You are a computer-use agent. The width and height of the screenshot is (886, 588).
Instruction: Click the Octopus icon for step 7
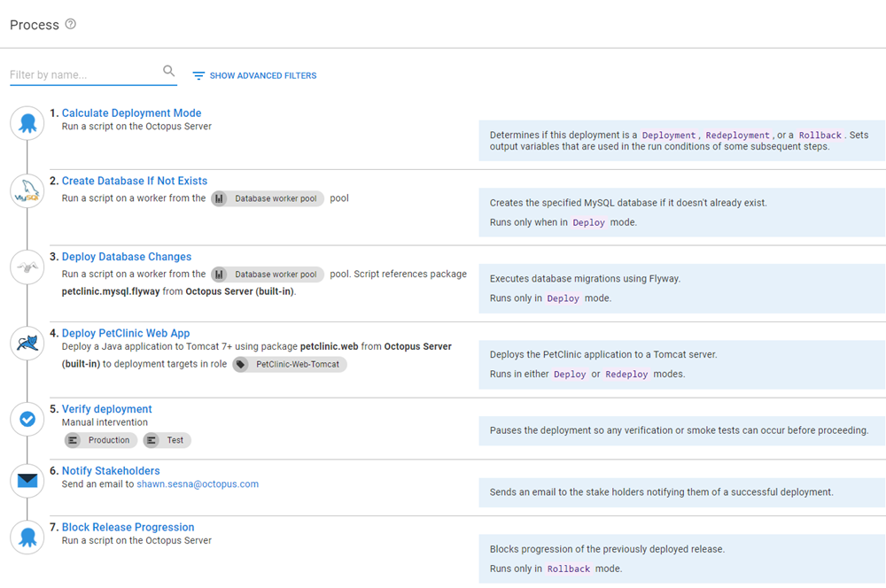[x=27, y=538]
